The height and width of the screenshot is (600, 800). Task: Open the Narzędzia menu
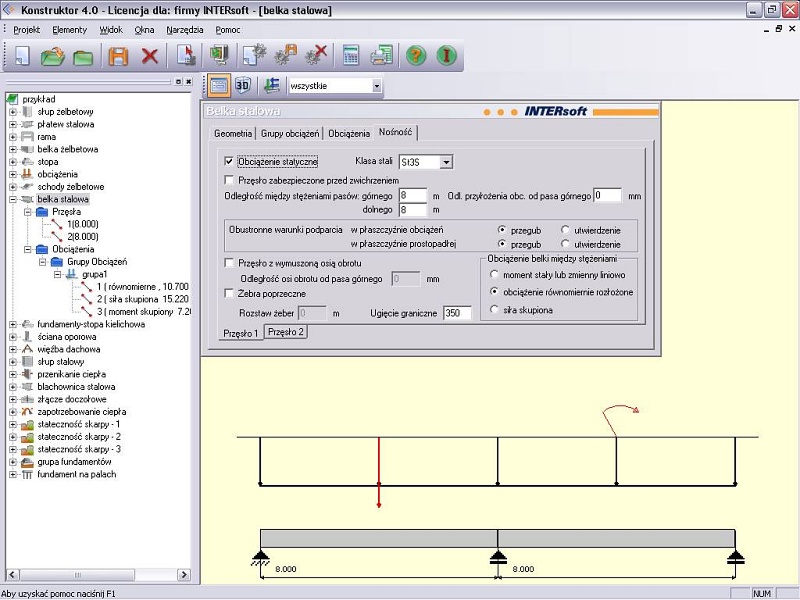point(185,30)
